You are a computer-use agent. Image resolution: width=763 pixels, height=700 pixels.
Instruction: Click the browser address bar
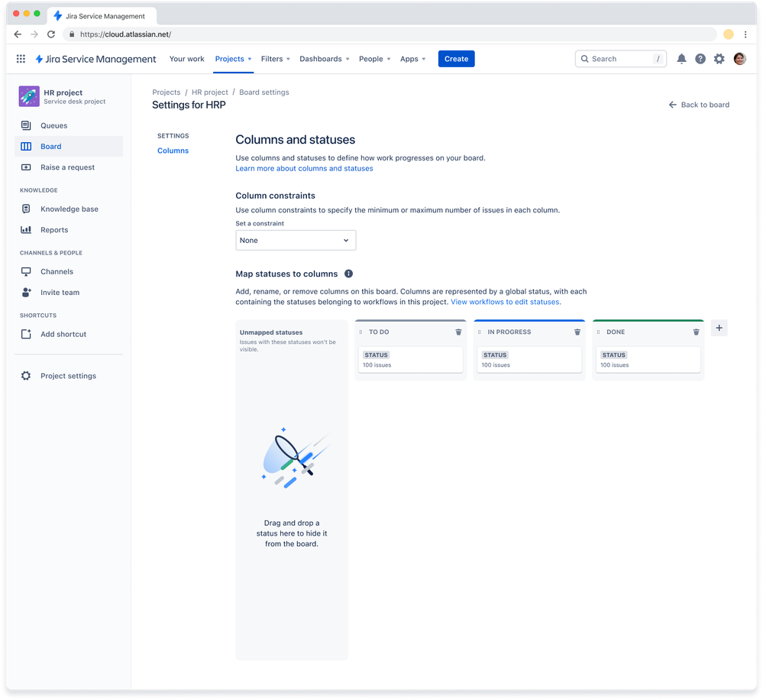point(390,34)
